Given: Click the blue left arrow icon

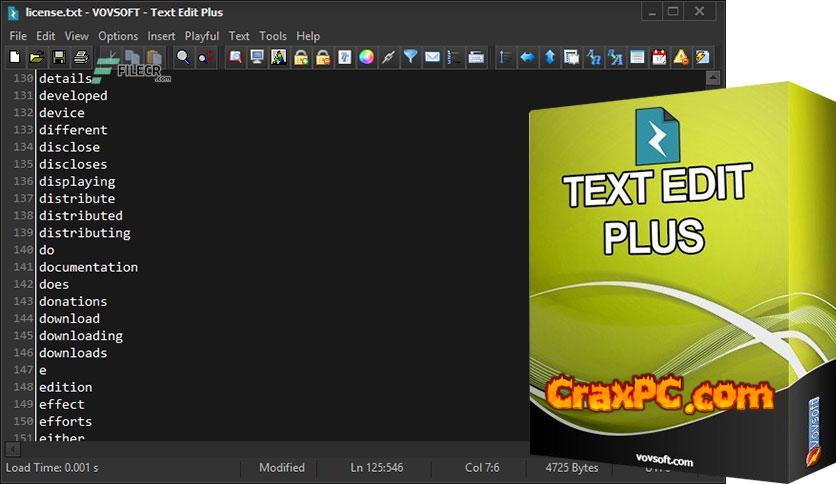Looking at the screenshot, I should [x=527, y=57].
